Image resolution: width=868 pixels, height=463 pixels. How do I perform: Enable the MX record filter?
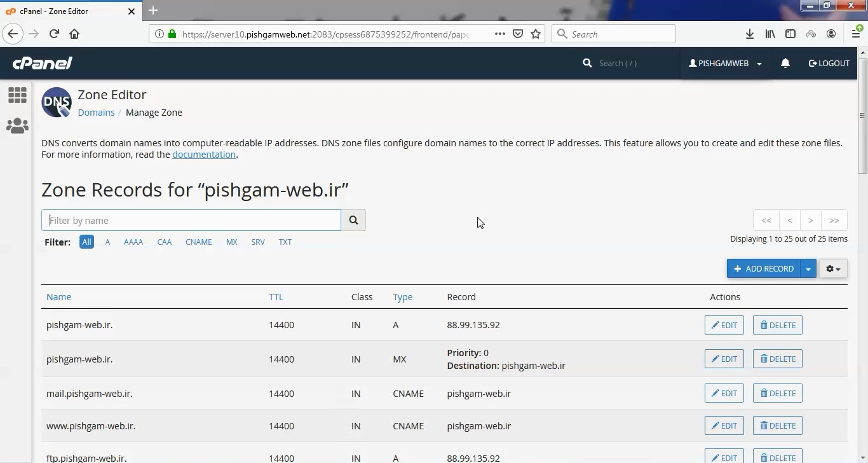pos(231,242)
